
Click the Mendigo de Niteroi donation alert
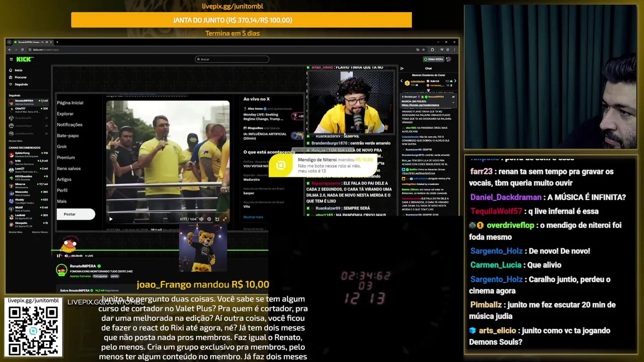[x=322, y=165]
